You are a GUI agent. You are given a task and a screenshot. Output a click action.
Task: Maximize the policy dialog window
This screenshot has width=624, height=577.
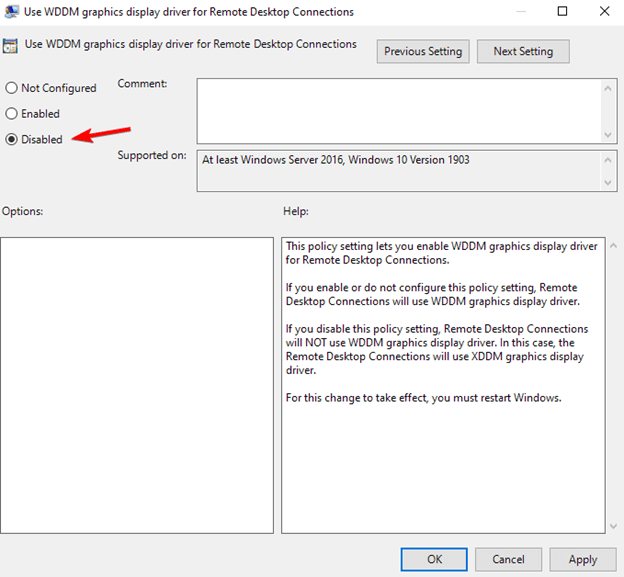tap(562, 11)
